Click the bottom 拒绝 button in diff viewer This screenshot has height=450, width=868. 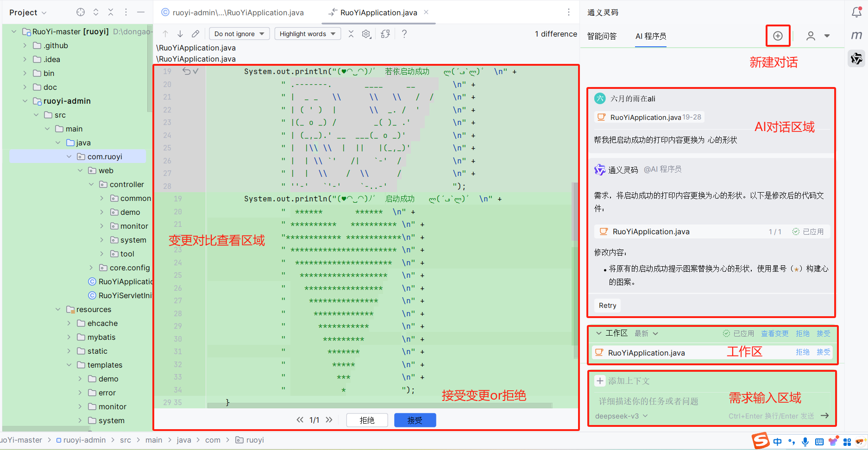point(367,420)
